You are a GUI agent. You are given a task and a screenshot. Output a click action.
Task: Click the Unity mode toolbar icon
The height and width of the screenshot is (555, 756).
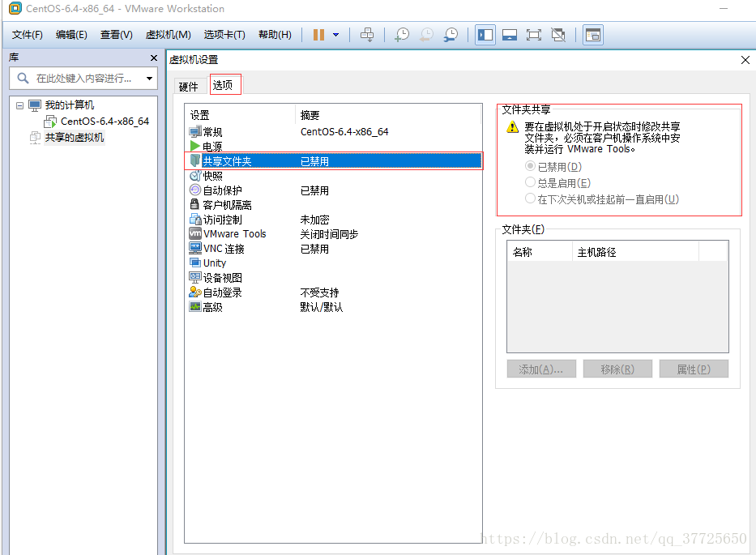558,35
